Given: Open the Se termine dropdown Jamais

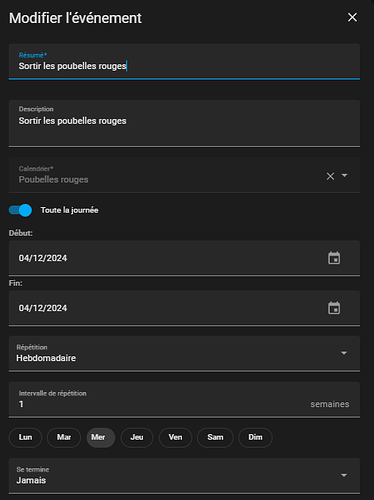Looking at the screenshot, I should tap(184, 476).
